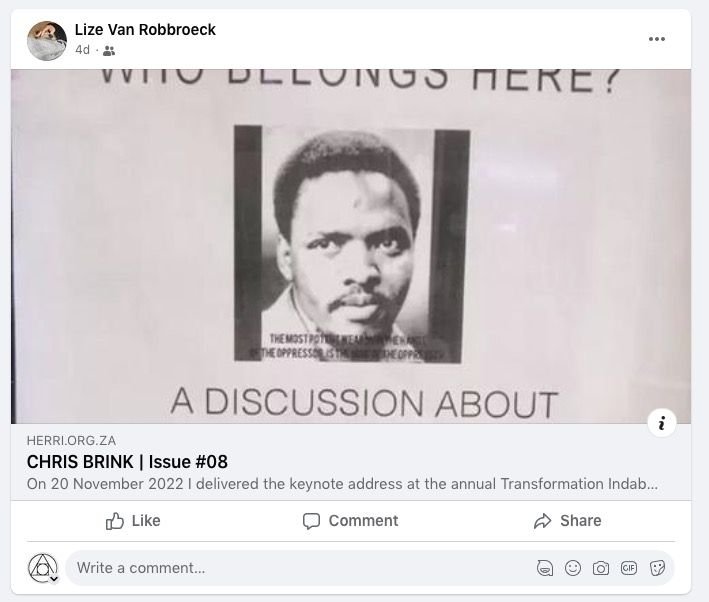The width and height of the screenshot is (709, 602).
Task: Open the article description about Transformation Indaba
Action: click(342, 484)
